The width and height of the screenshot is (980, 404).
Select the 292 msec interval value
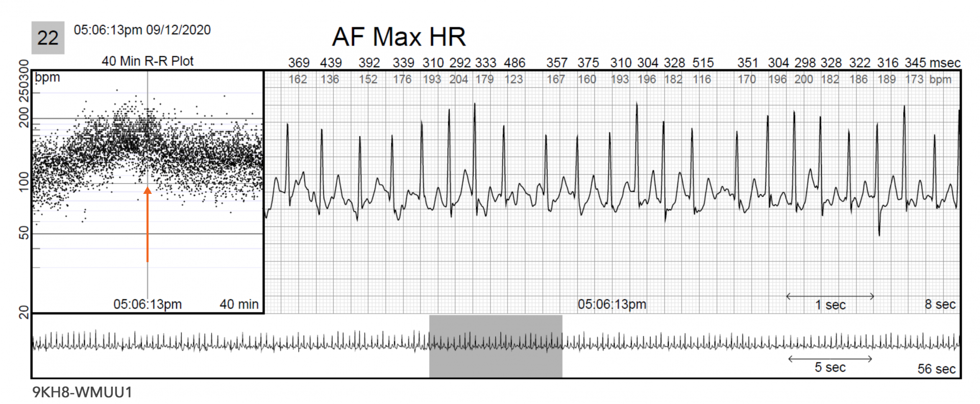point(460,63)
